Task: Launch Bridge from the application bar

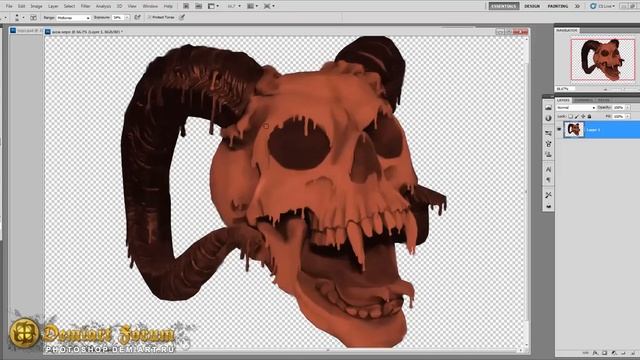Action: [x=186, y=6]
